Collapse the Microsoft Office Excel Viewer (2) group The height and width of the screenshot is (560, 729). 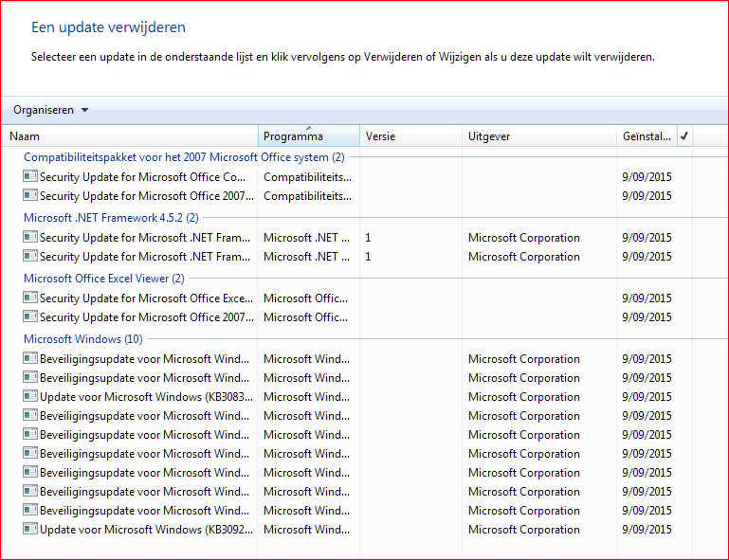point(103,279)
